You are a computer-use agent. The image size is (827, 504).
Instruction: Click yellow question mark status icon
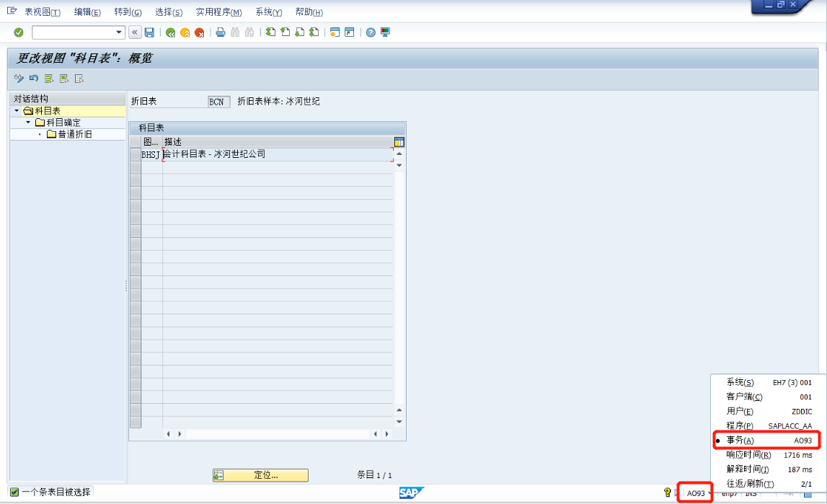(667, 492)
